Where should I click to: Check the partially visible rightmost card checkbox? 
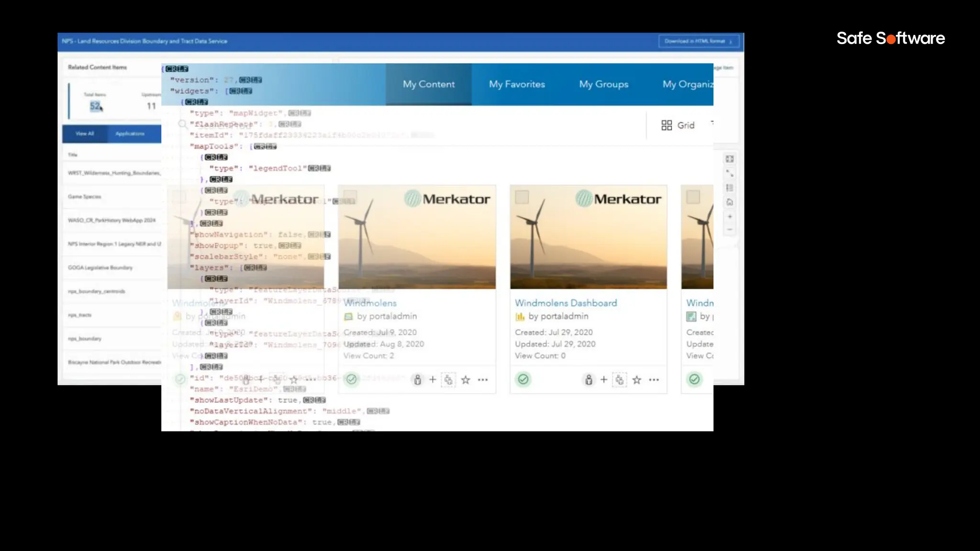coord(693,197)
